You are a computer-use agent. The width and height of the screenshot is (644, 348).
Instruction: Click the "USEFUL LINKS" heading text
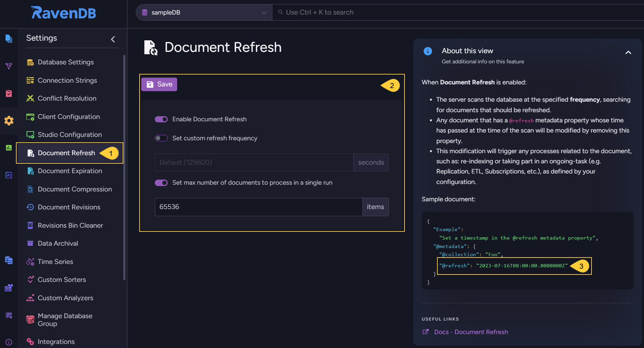(440, 319)
